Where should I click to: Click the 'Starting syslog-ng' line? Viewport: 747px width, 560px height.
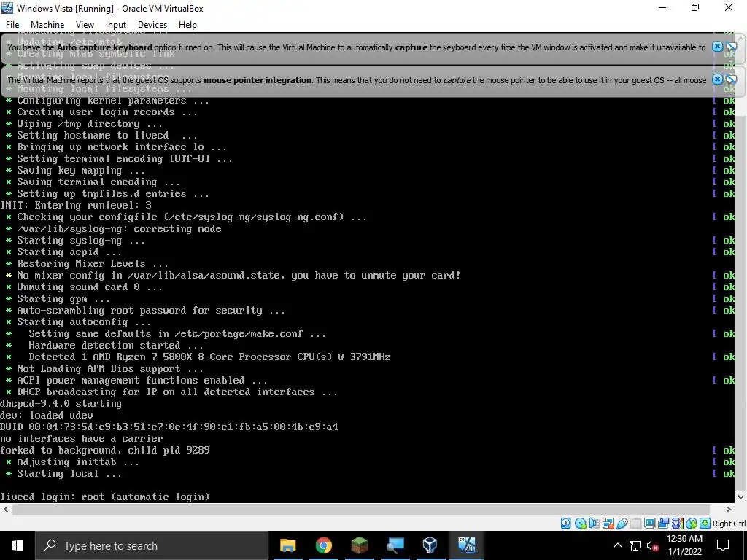click(x=80, y=240)
